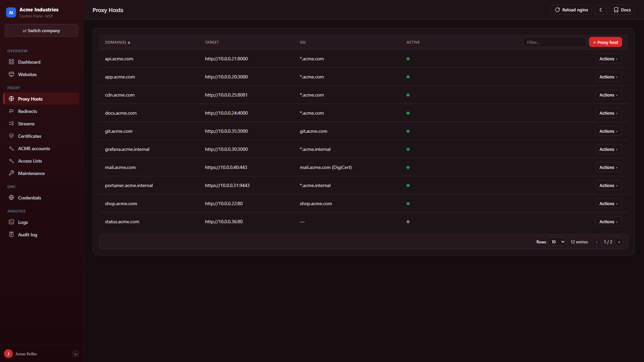644x362 pixels.
Task: Open Actions dropdown for app.acme.com
Action: coord(608,77)
